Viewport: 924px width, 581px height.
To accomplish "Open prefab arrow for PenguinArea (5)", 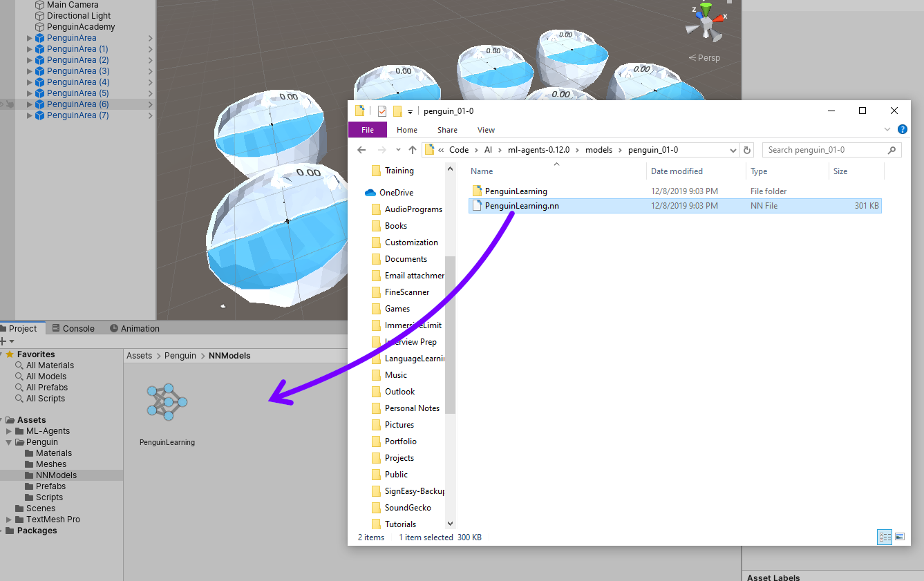I will coord(150,93).
